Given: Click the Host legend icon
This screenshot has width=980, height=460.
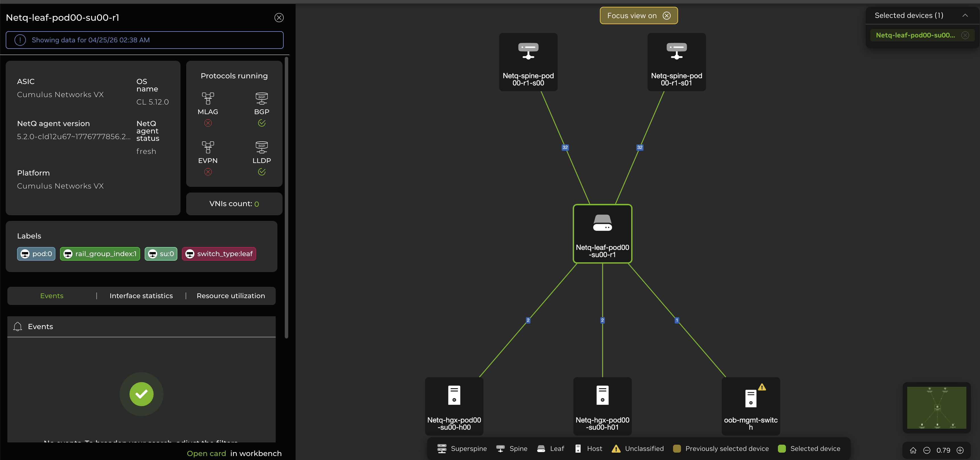Looking at the screenshot, I should pos(578,449).
